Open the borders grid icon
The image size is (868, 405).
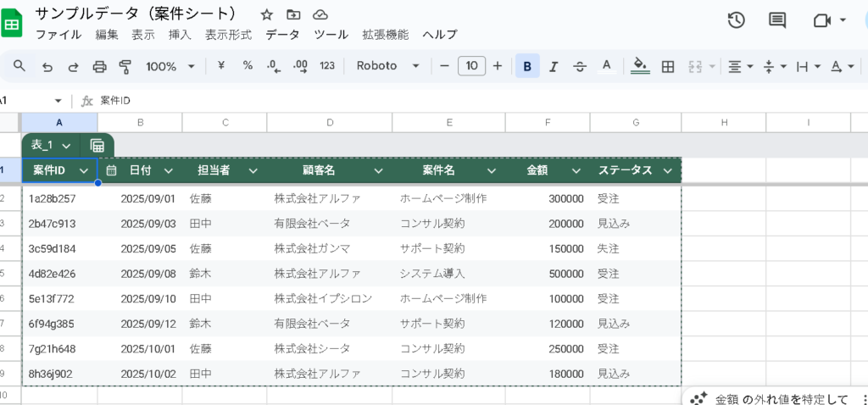click(668, 66)
